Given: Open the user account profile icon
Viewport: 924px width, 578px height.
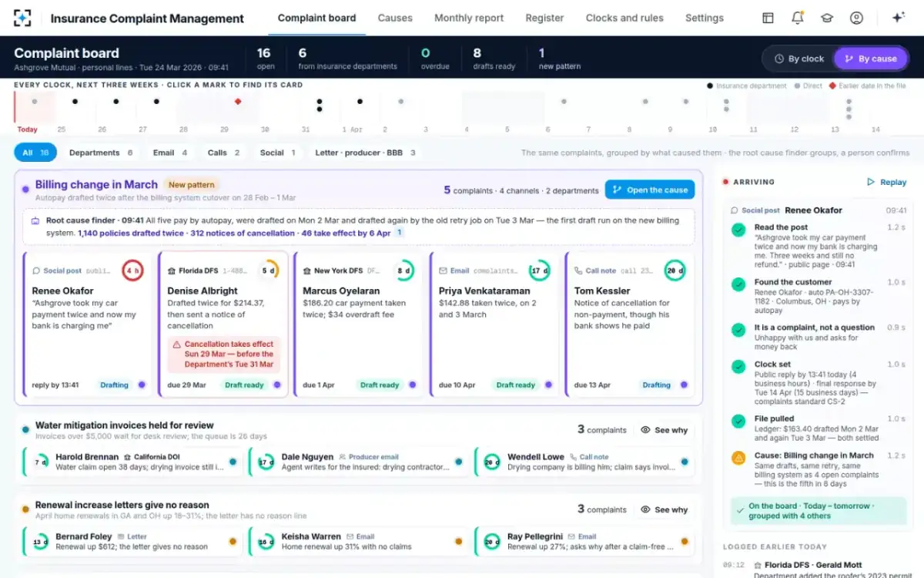Looking at the screenshot, I should point(856,18).
